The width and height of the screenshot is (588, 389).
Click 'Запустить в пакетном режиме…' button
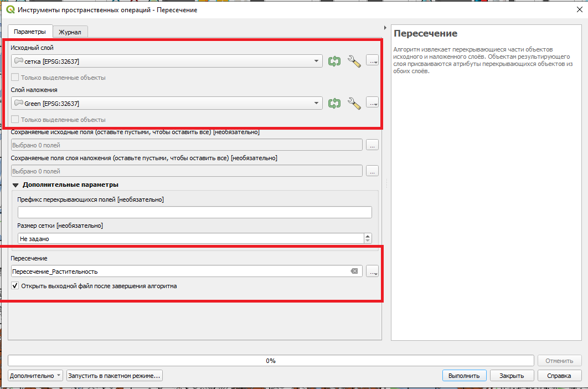pos(115,376)
